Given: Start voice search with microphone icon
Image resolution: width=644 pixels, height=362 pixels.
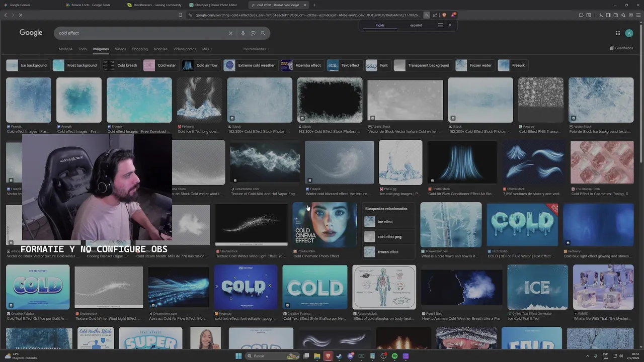Looking at the screenshot, I should click(x=243, y=33).
